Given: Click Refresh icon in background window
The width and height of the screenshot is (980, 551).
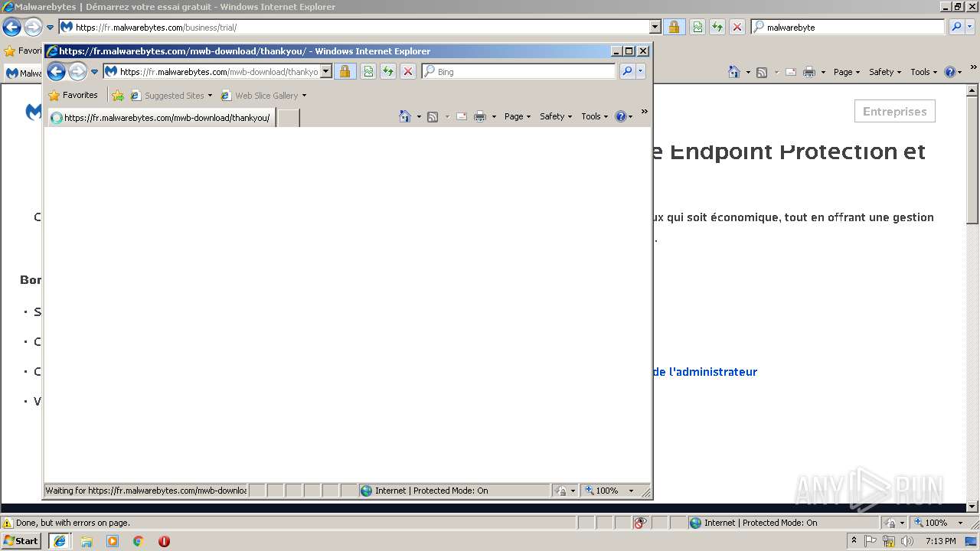Looking at the screenshot, I should tap(717, 27).
